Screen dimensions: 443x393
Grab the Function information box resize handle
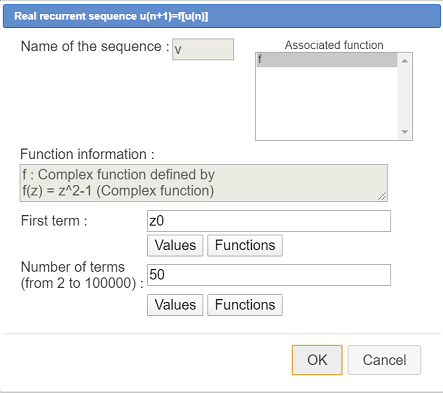tap(382, 197)
